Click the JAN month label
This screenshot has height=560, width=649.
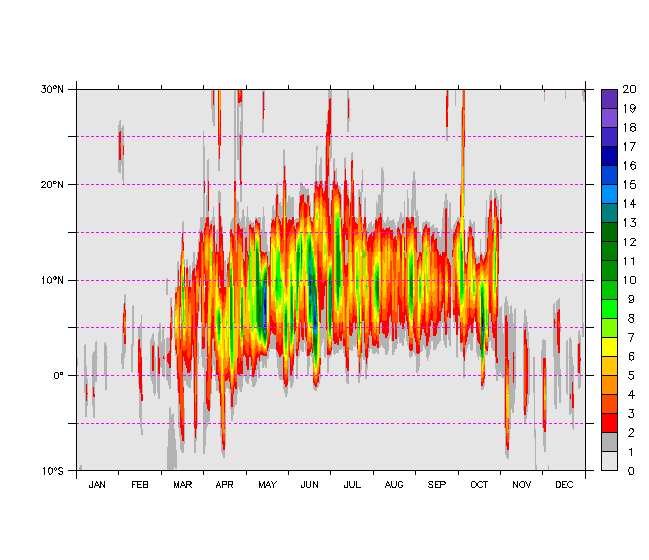(97, 485)
